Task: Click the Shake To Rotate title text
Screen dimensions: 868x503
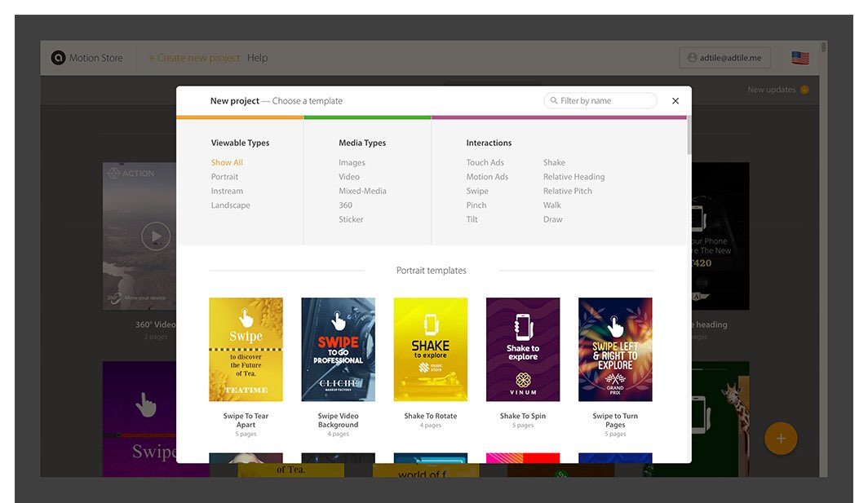Action: click(x=431, y=416)
